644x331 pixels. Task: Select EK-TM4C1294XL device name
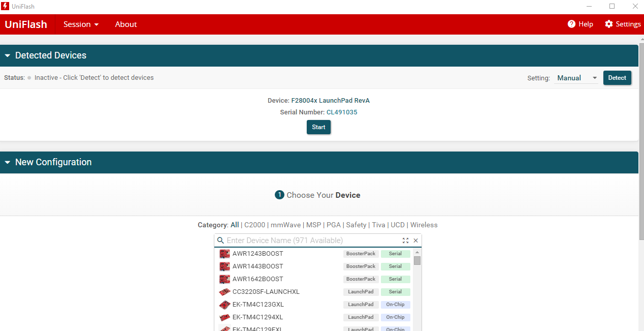[258, 317]
